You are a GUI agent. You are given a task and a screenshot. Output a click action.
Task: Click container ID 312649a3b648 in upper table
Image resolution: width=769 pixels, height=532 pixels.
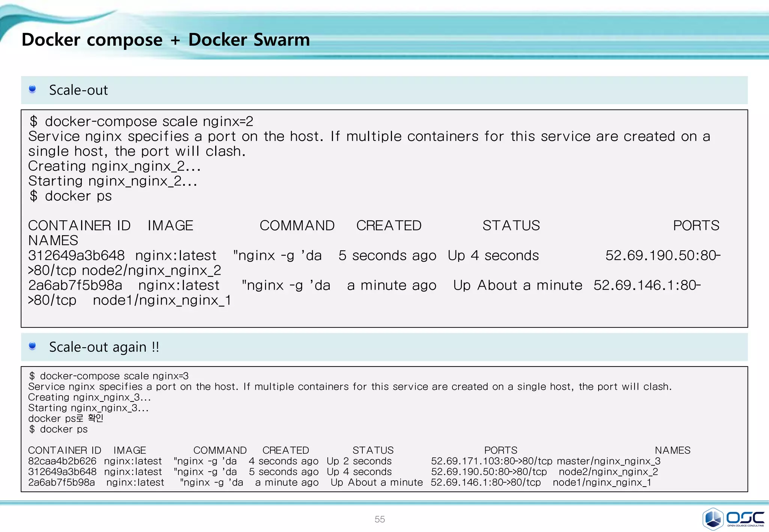pos(76,255)
